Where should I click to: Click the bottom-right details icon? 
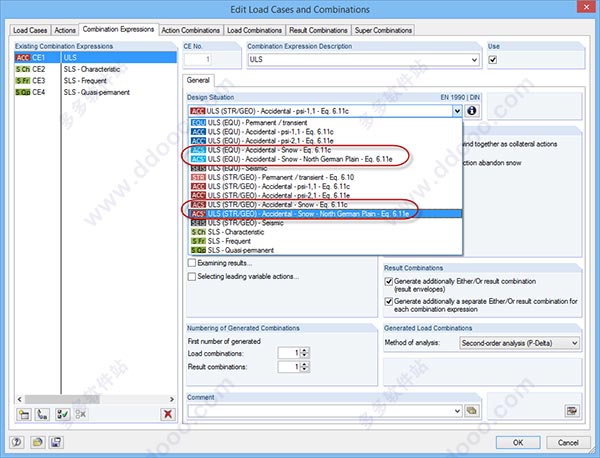point(572,411)
